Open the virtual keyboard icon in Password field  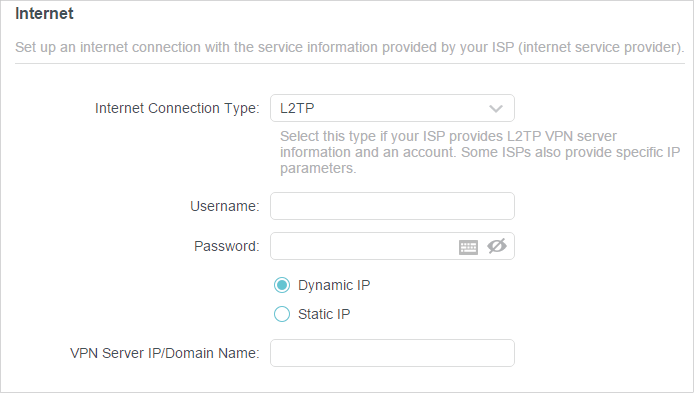click(468, 247)
